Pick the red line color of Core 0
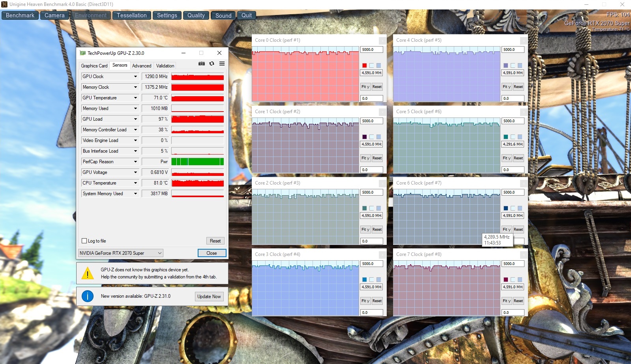Image resolution: width=631 pixels, height=364 pixels. (365, 65)
